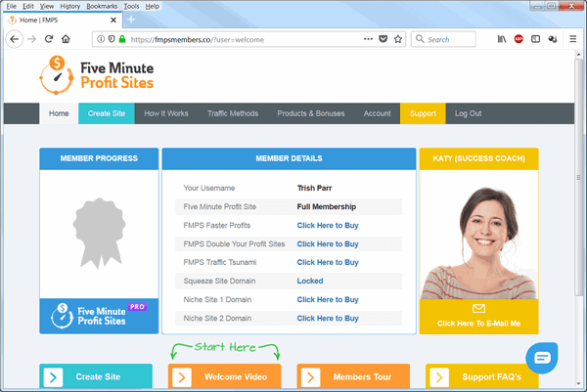
Task: Start the Members Tour button label
Action: point(362,376)
